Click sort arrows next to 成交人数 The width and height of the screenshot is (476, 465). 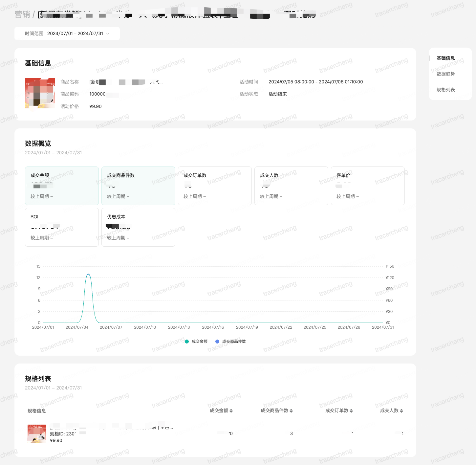click(401, 411)
